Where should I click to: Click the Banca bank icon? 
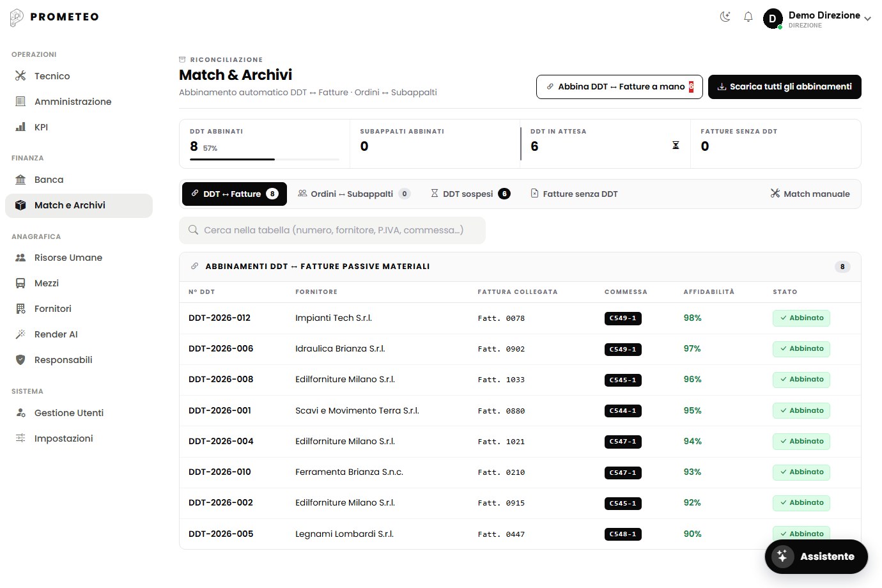[x=20, y=180]
